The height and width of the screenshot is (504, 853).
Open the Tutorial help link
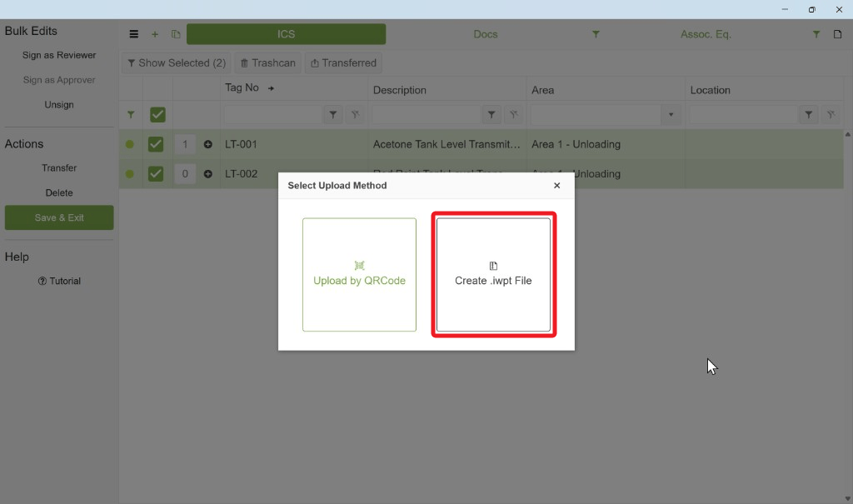click(x=59, y=281)
